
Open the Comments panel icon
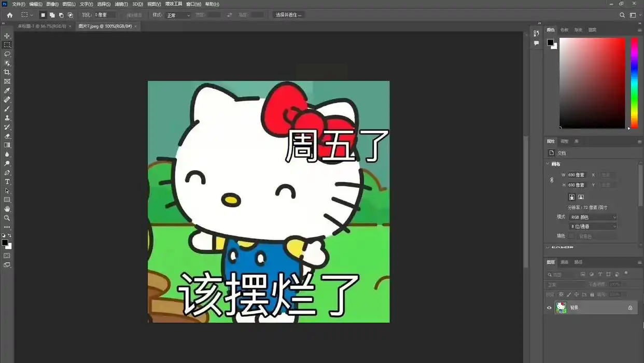[x=536, y=44]
